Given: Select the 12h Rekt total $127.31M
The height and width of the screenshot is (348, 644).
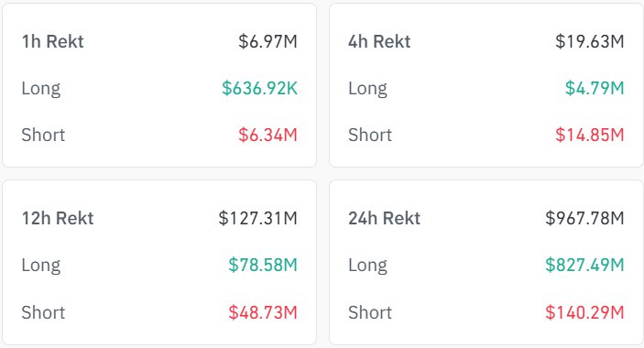Looking at the screenshot, I should click(x=258, y=218).
